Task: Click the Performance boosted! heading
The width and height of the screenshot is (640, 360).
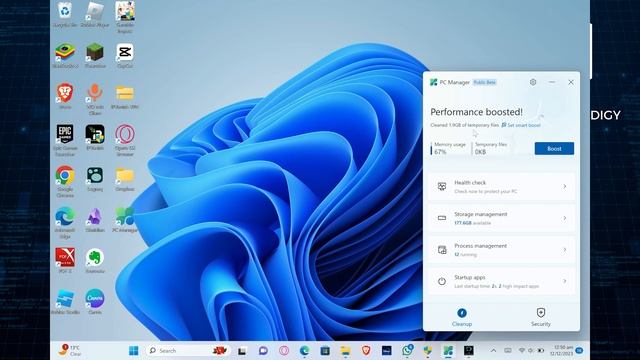Action: tap(476, 112)
